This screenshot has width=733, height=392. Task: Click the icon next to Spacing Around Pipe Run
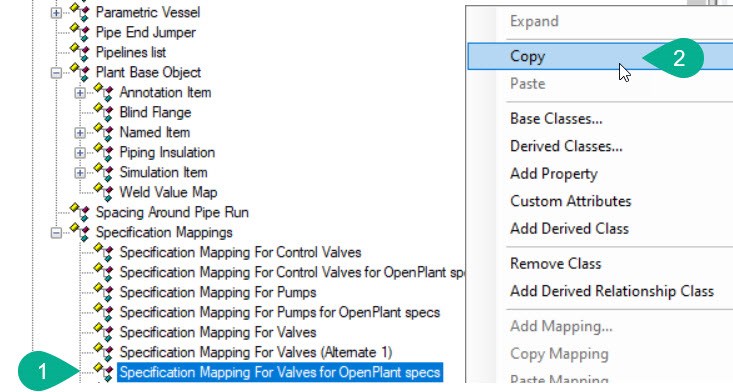click(80, 212)
